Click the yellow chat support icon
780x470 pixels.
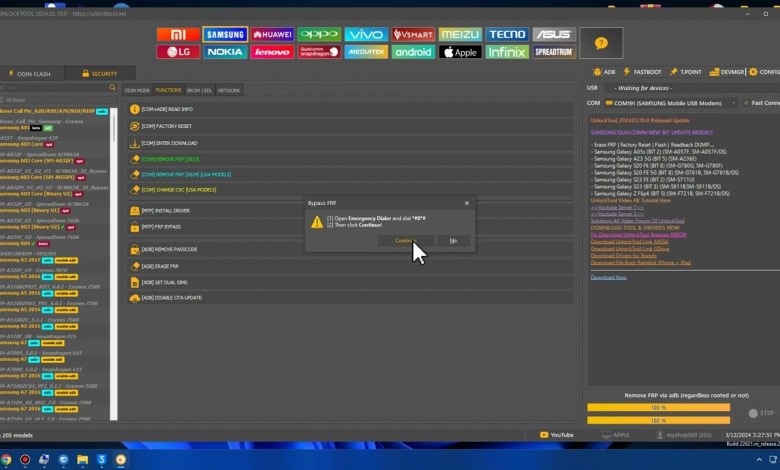pyautogui.click(x=601, y=43)
